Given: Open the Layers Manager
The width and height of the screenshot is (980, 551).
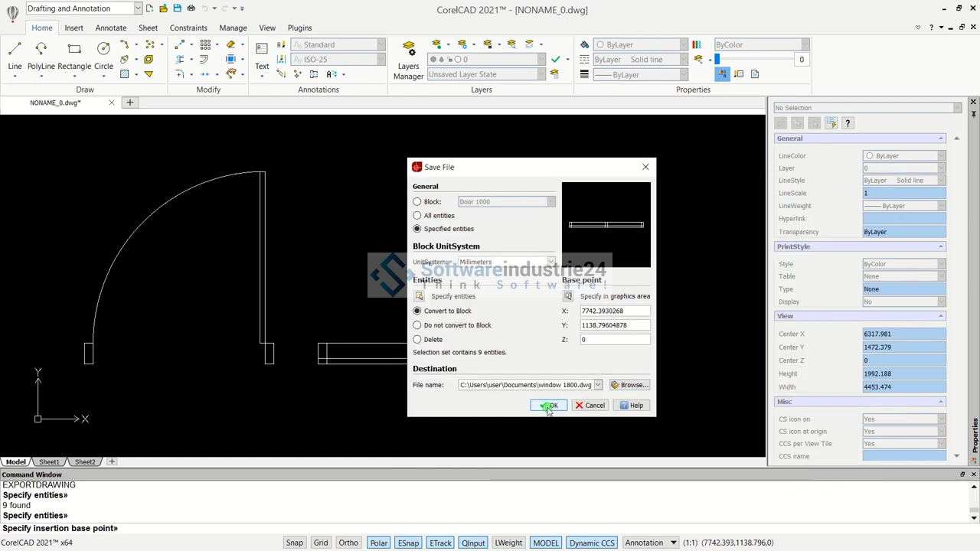Looking at the screenshot, I should click(x=408, y=60).
